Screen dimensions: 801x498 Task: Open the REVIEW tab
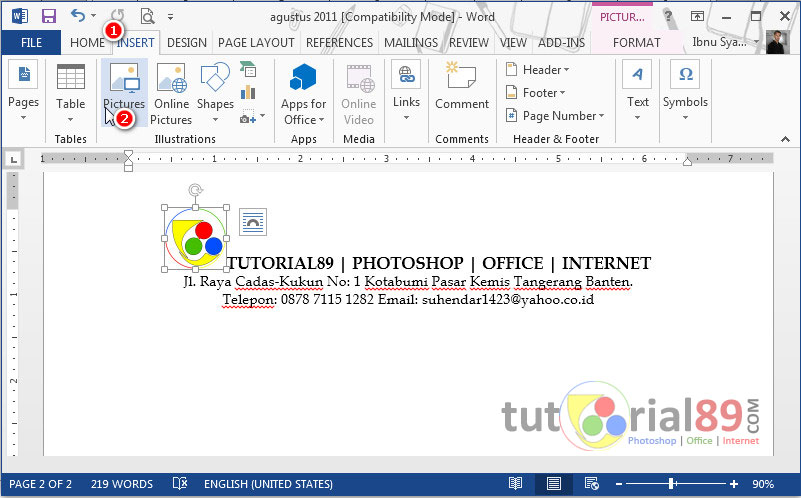(469, 43)
